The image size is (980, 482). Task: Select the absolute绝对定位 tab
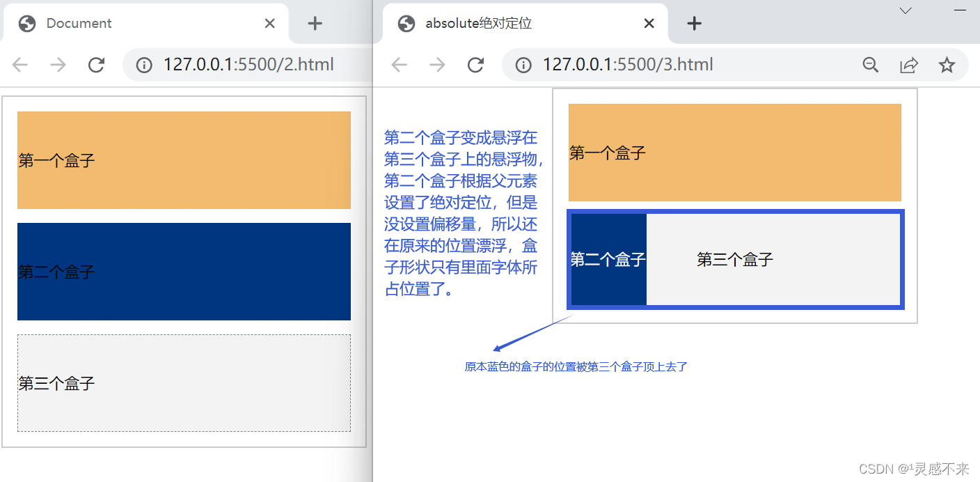tap(525, 23)
